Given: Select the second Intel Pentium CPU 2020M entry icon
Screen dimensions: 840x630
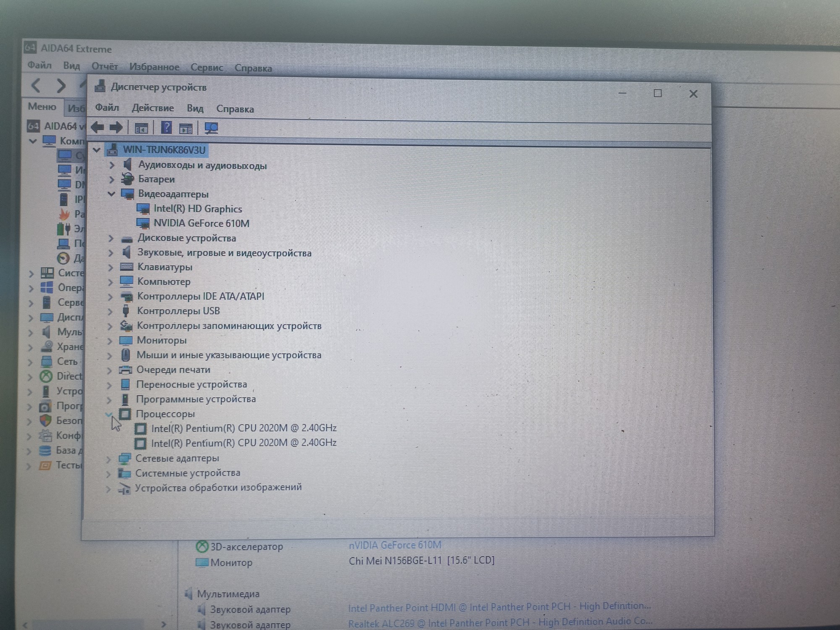Looking at the screenshot, I should 140,444.
